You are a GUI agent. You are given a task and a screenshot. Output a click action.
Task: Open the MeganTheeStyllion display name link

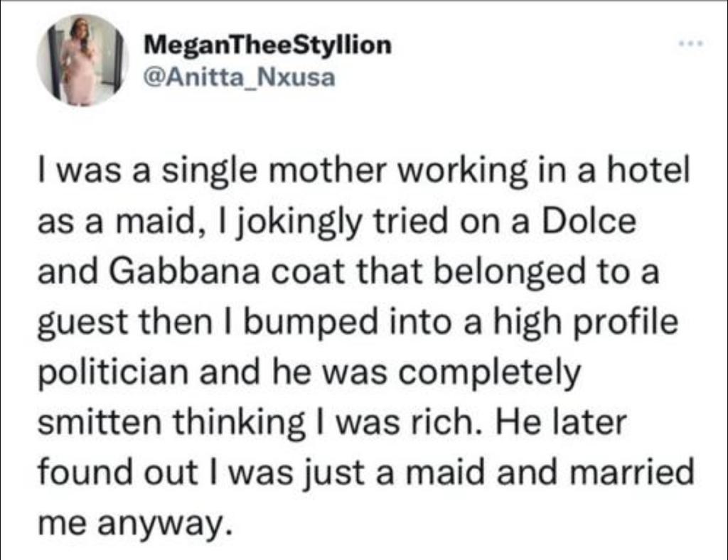[x=267, y=45]
